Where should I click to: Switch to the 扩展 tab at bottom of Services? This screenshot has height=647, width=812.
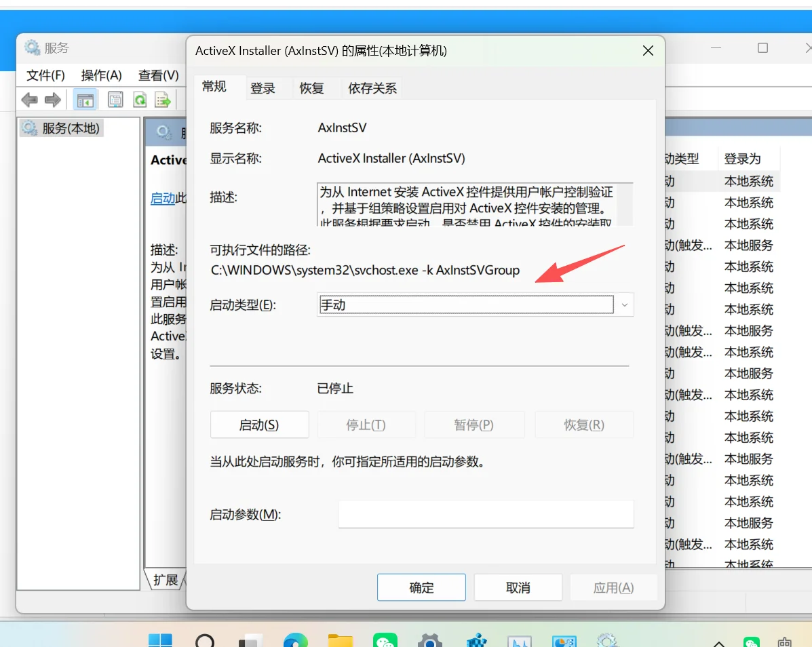coord(166,580)
